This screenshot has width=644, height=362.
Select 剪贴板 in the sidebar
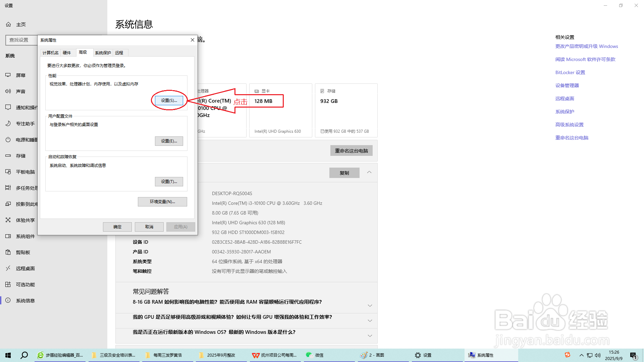point(22,252)
